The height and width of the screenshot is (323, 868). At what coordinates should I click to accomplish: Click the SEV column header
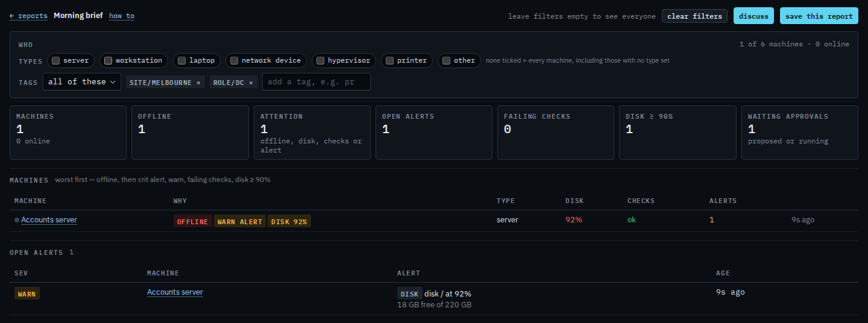[x=21, y=273]
